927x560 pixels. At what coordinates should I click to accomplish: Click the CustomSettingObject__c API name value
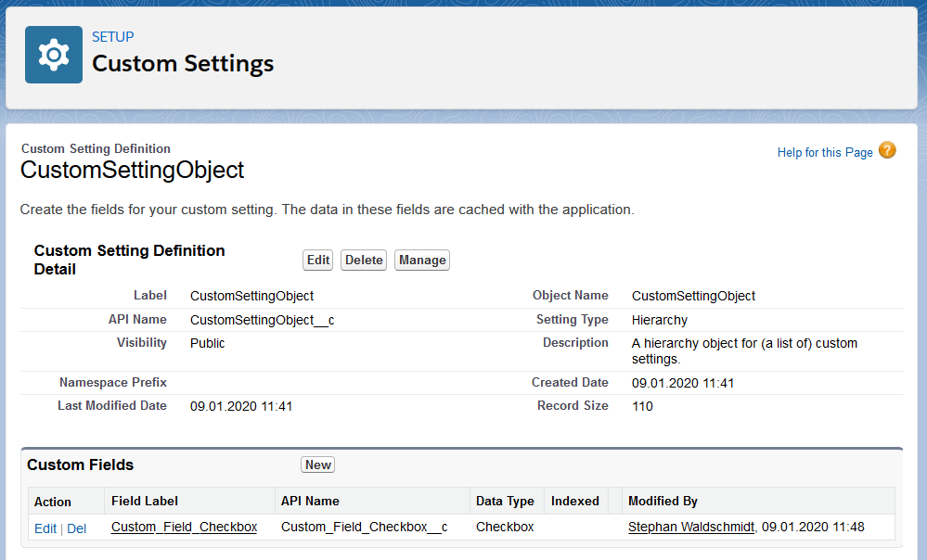pos(262,320)
